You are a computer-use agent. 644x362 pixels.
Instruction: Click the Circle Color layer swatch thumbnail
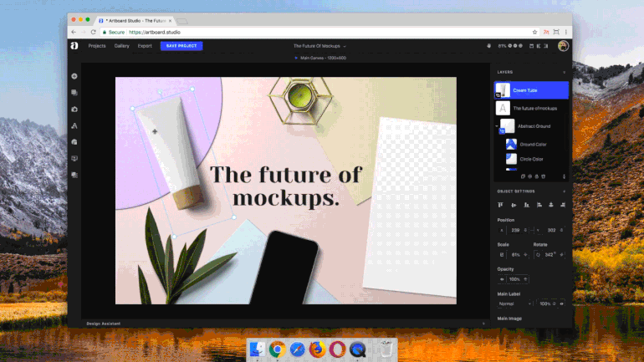tap(511, 159)
